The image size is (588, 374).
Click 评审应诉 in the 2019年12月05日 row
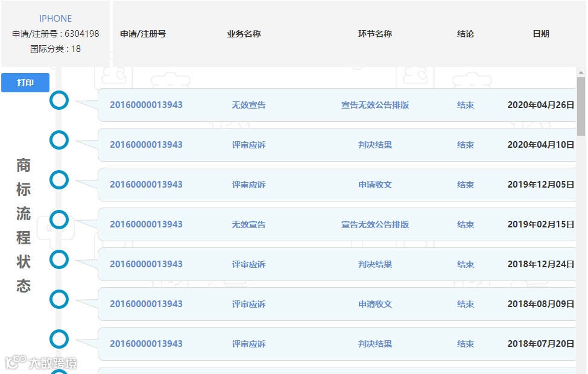pos(248,185)
